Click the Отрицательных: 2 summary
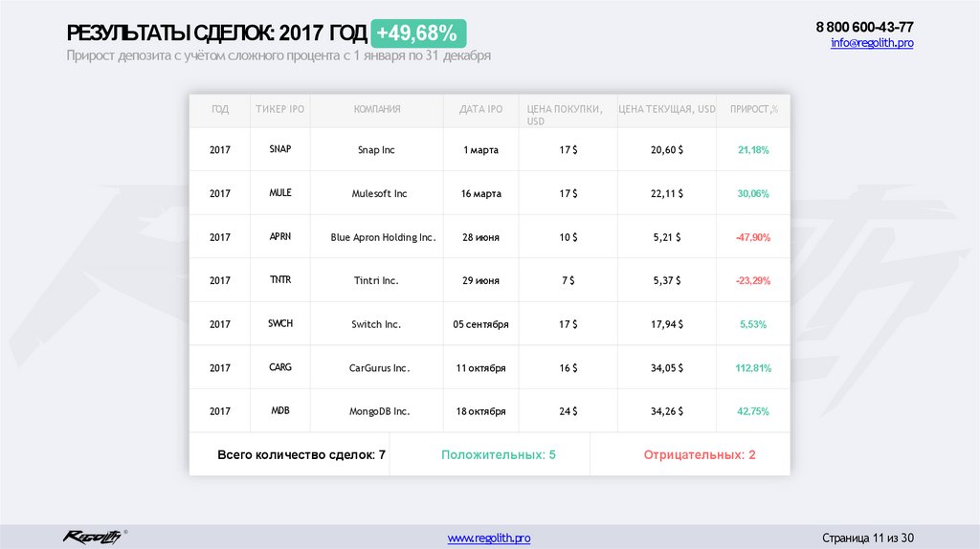Screen dimensions: 980x549 [700, 454]
